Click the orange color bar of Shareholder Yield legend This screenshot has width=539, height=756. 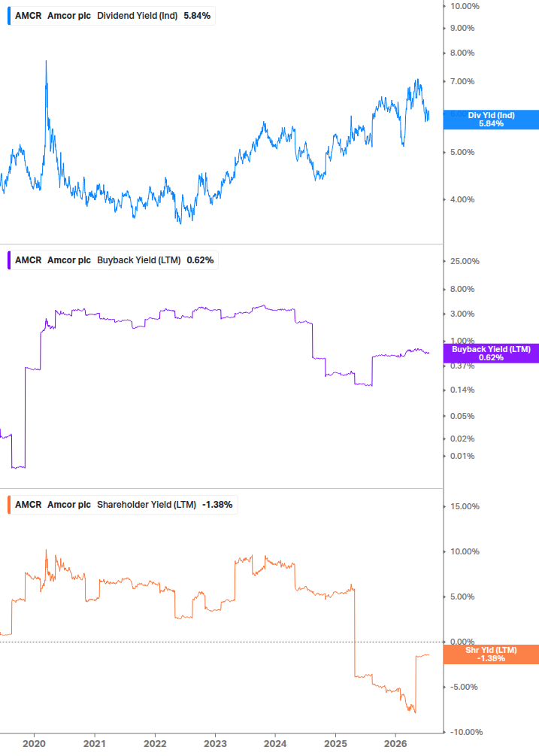(9, 505)
